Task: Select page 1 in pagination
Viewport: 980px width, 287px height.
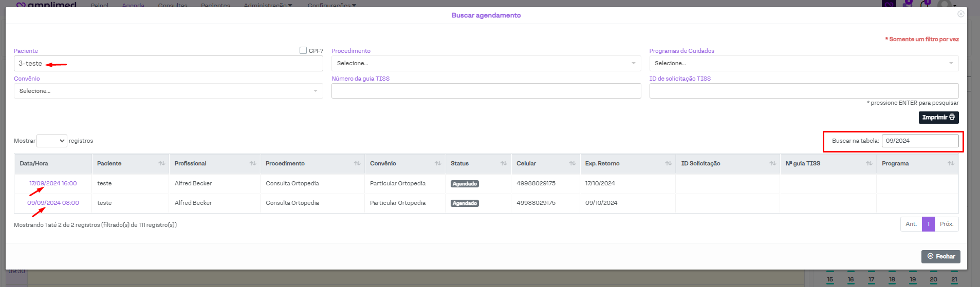Action: click(x=928, y=224)
